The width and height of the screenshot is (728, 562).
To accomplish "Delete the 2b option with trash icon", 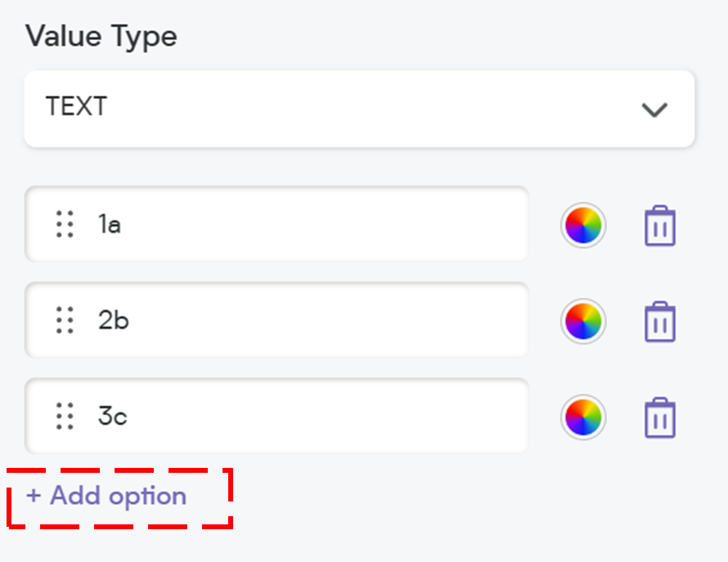I will click(660, 321).
